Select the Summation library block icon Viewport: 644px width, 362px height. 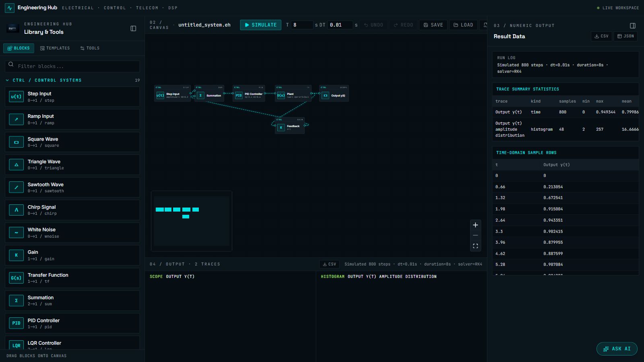coord(16,300)
